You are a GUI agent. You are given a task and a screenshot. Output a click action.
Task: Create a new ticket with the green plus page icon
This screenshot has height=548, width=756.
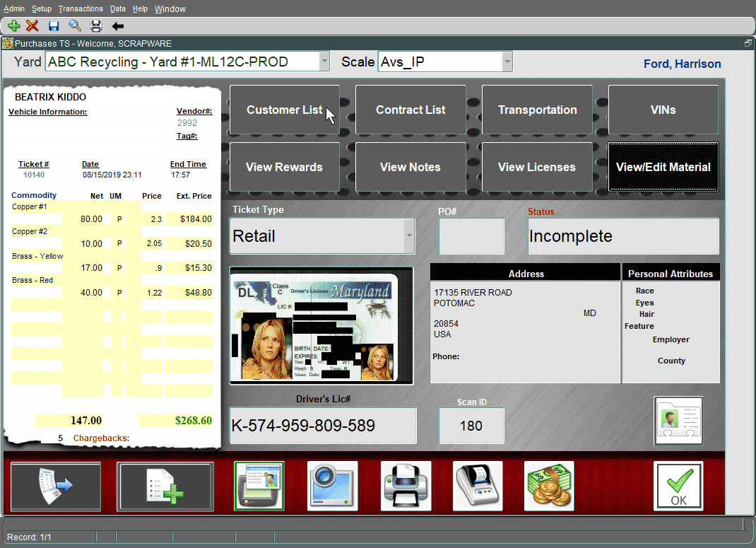click(165, 486)
